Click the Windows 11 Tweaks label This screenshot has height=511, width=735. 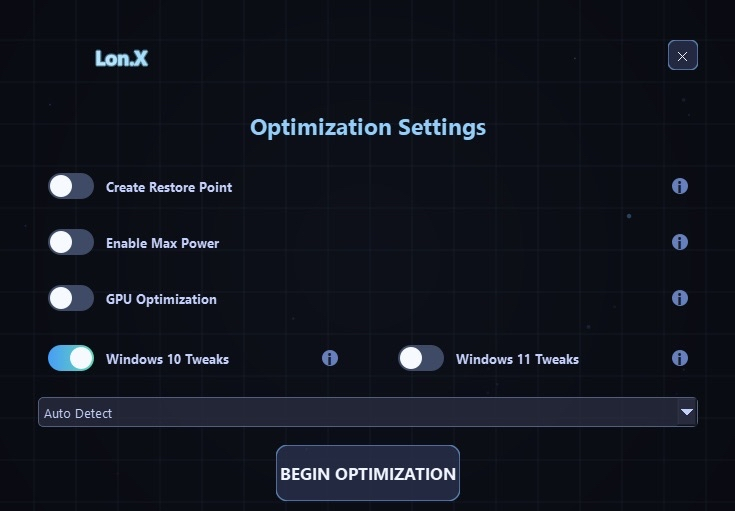[517, 359]
